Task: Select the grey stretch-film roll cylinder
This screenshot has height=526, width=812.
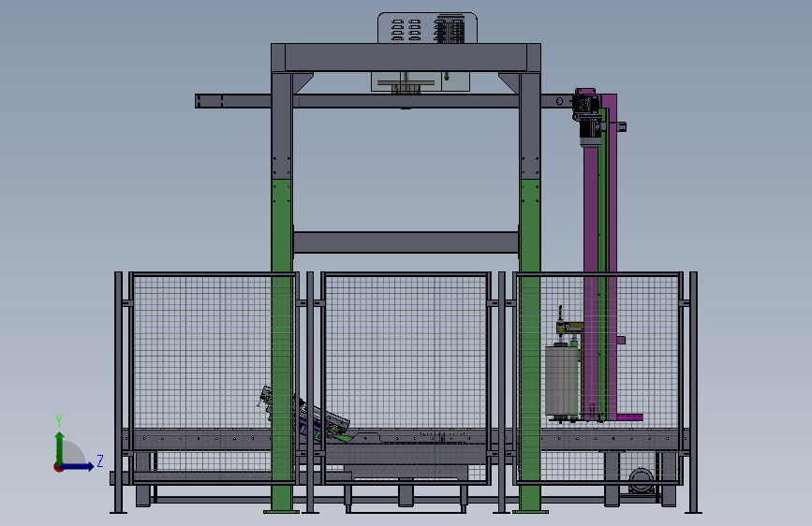Action: tap(562, 381)
